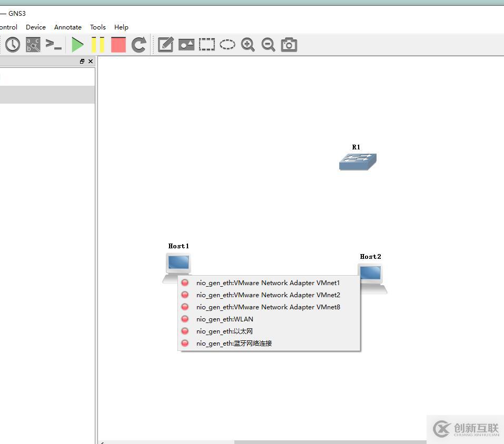Suspend all devices with yellow pause button
The image size is (504, 444).
click(98, 45)
